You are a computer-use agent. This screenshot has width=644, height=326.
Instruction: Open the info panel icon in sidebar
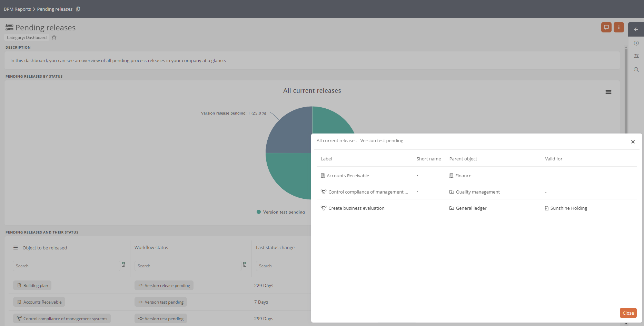[636, 43]
